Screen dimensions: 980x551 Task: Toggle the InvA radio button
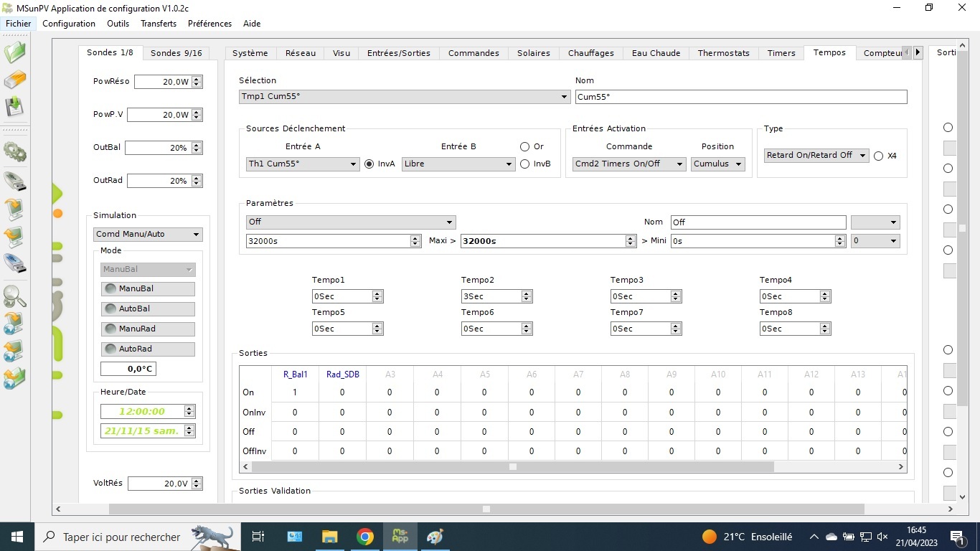[369, 164]
